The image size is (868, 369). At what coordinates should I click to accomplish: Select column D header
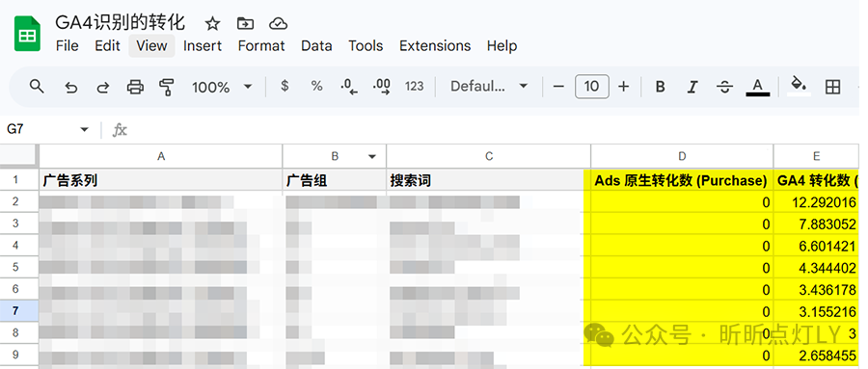point(682,157)
